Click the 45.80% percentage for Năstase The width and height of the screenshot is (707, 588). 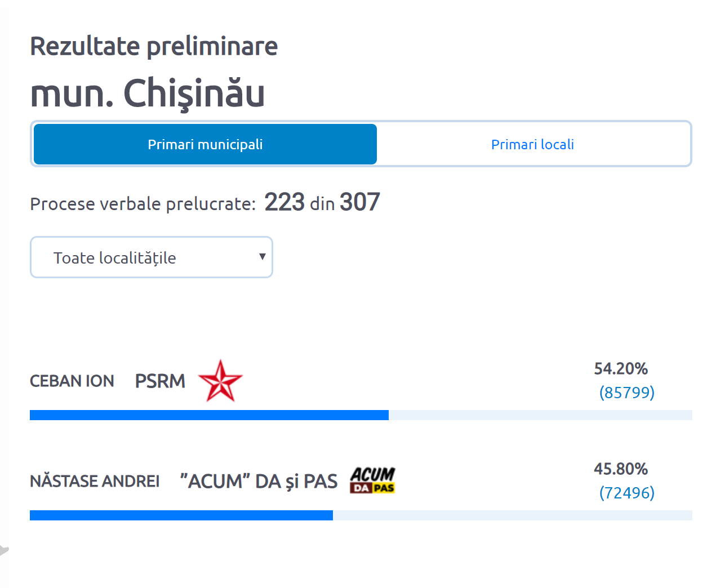click(x=621, y=469)
